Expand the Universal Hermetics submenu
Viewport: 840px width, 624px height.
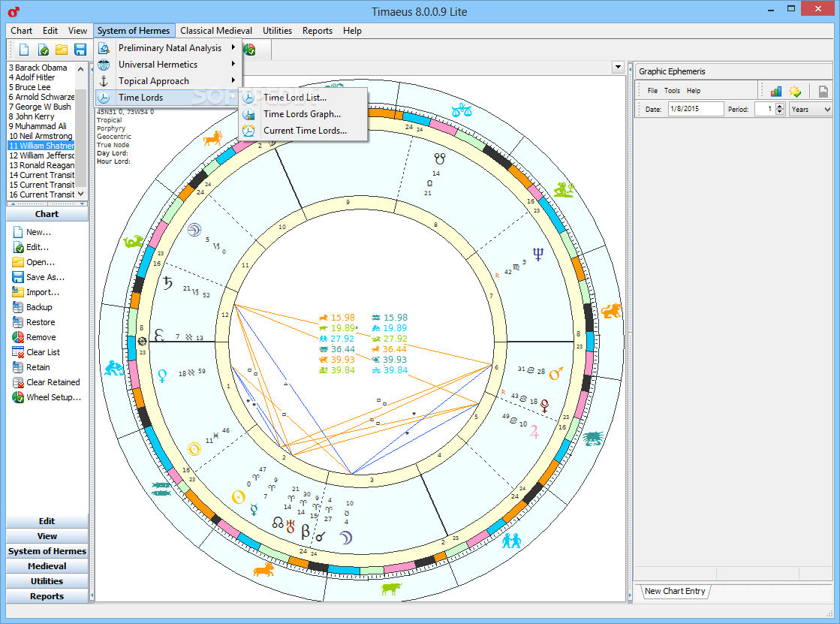(233, 65)
